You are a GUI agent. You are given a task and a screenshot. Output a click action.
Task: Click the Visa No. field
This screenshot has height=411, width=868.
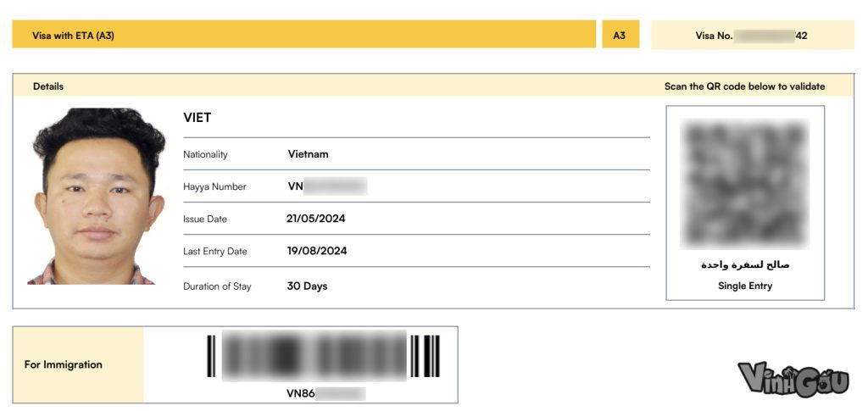[x=752, y=36]
